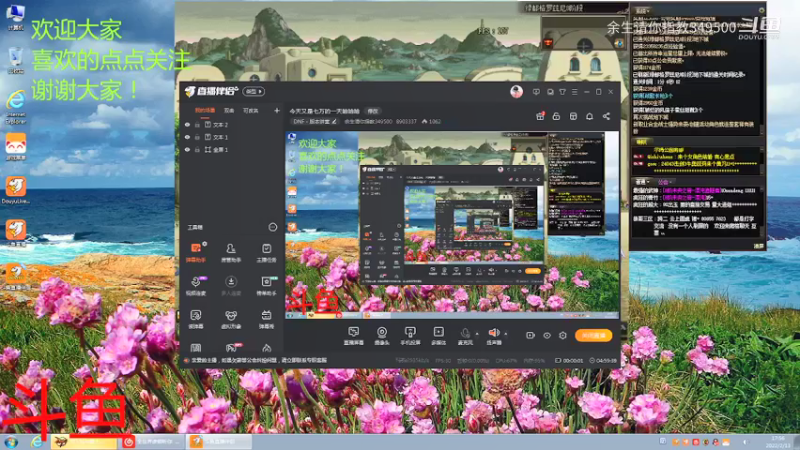Viewport: 800px width, 450px height.
Task: Open the feedback message icon in title bar
Action: (x=536, y=92)
